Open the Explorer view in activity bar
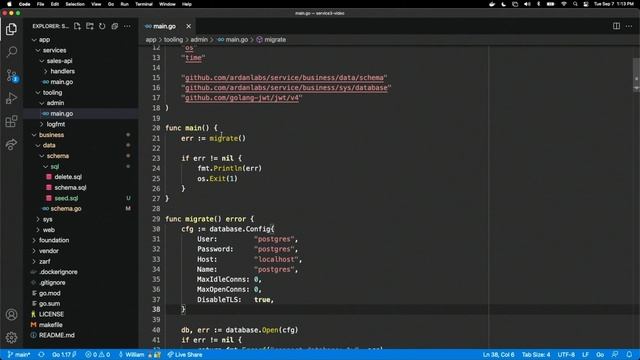The image size is (640, 360). tap(11, 29)
